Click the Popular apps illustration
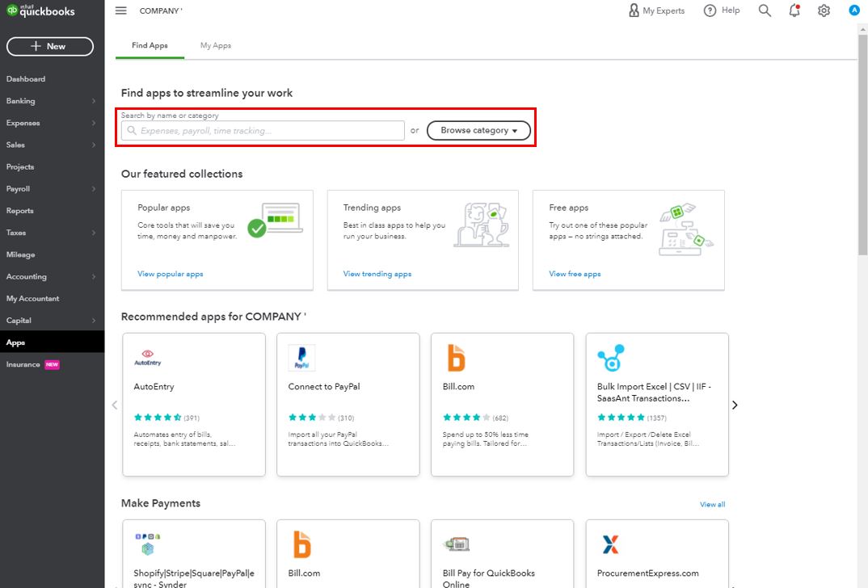 click(275, 220)
